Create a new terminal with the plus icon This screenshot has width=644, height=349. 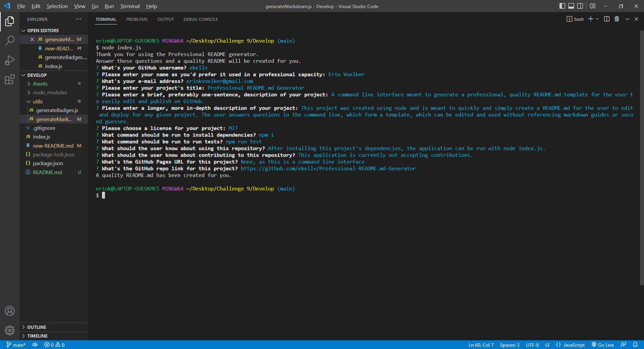tap(590, 19)
